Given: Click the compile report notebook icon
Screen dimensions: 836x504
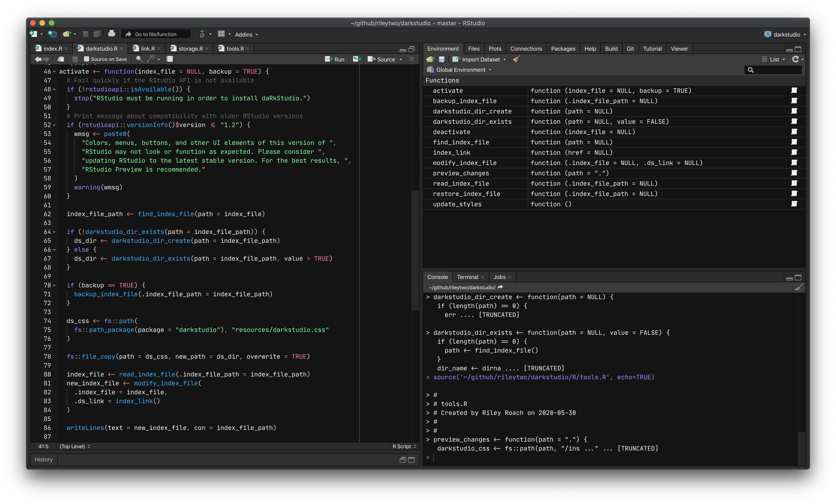Looking at the screenshot, I should (170, 59).
